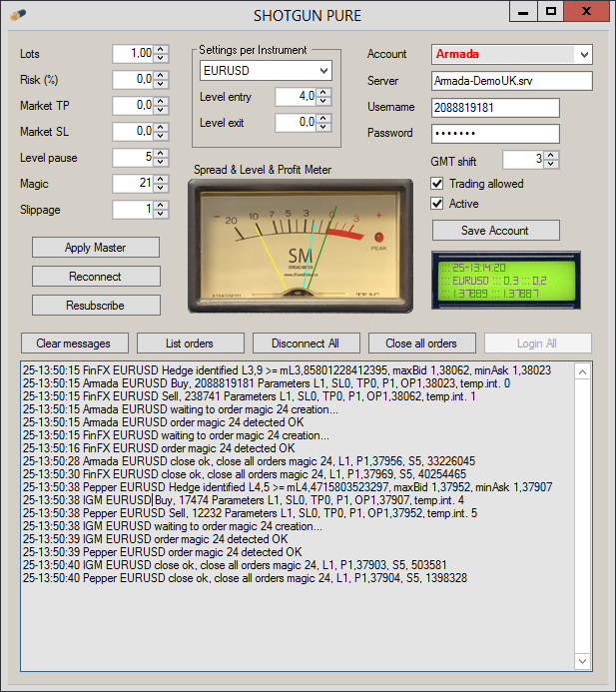Click the GMT shift value field
616x692 pixels.
pyautogui.click(x=523, y=160)
